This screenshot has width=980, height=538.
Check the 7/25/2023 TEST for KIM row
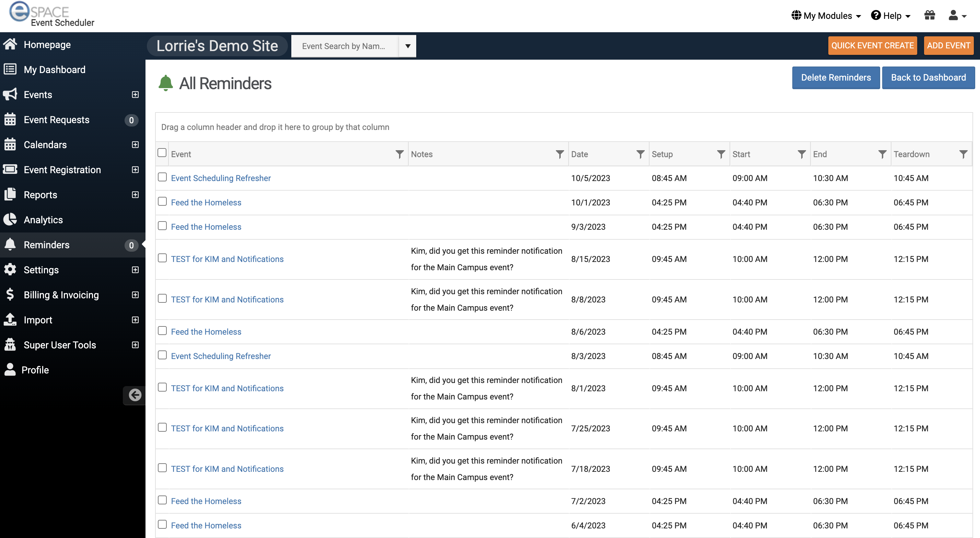(x=162, y=428)
